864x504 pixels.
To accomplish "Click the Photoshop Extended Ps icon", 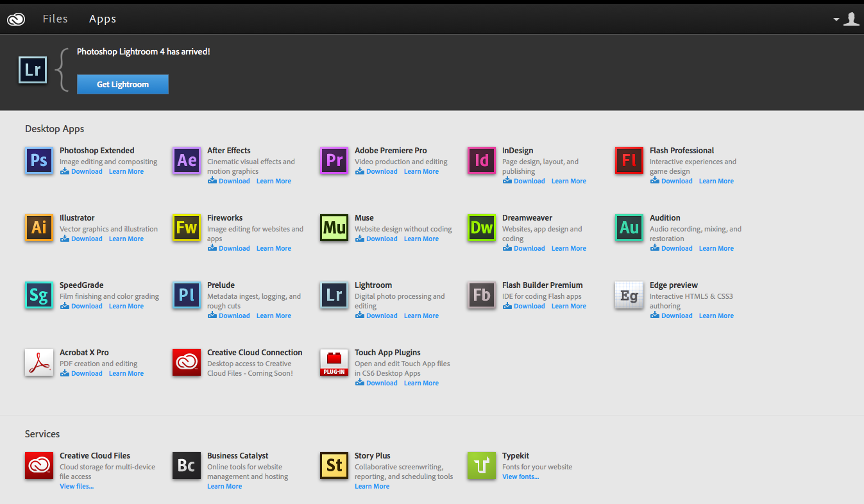I will click(39, 160).
